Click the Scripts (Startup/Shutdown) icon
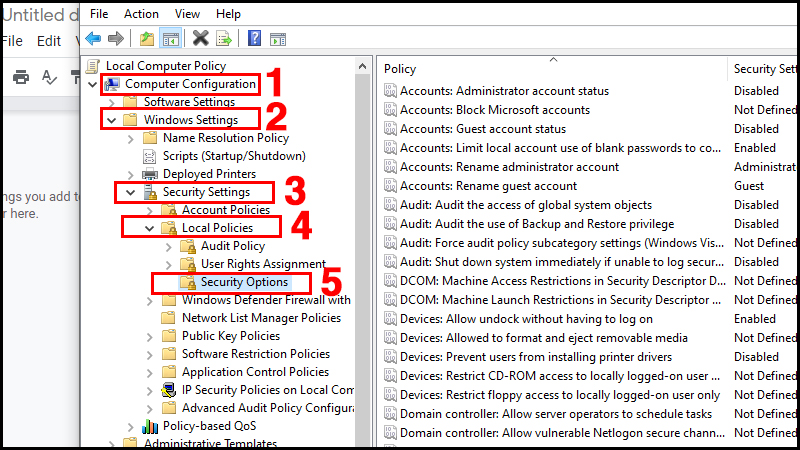The width and height of the screenshot is (800, 450). [x=149, y=156]
